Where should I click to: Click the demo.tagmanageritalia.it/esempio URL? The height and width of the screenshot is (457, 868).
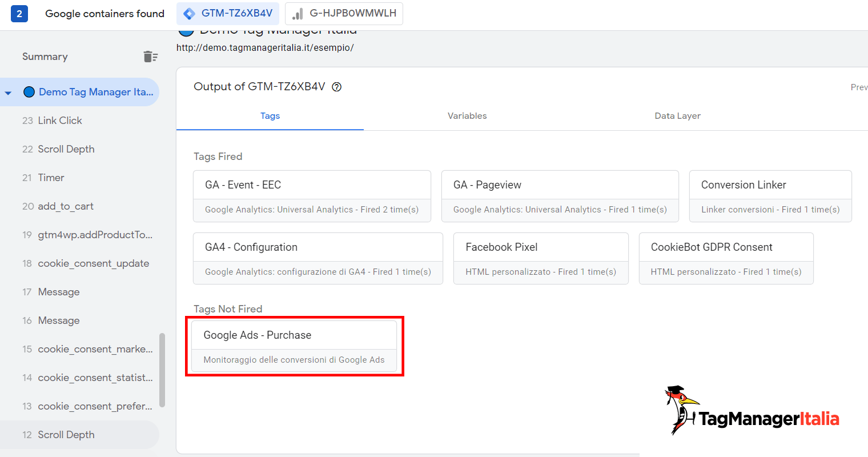[x=265, y=48]
